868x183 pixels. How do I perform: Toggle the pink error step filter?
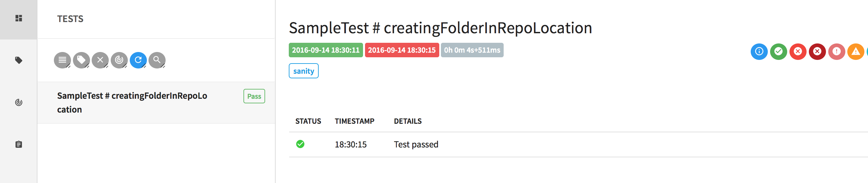(x=836, y=51)
